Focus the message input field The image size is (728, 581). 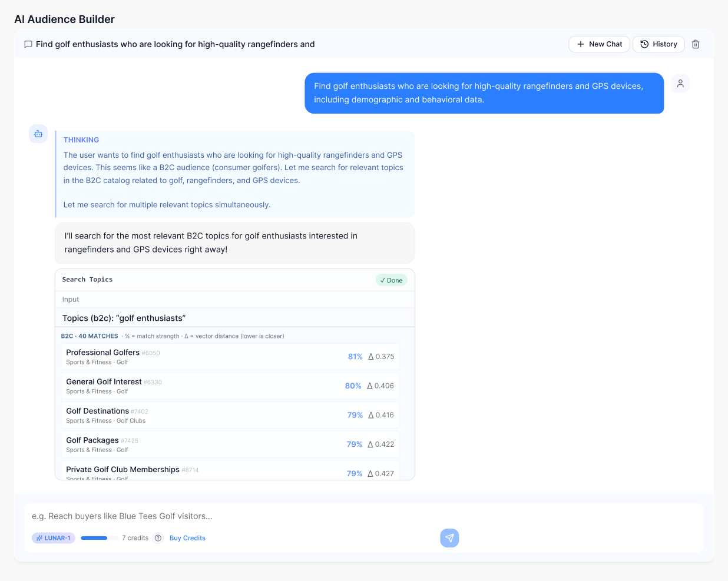[x=364, y=516]
